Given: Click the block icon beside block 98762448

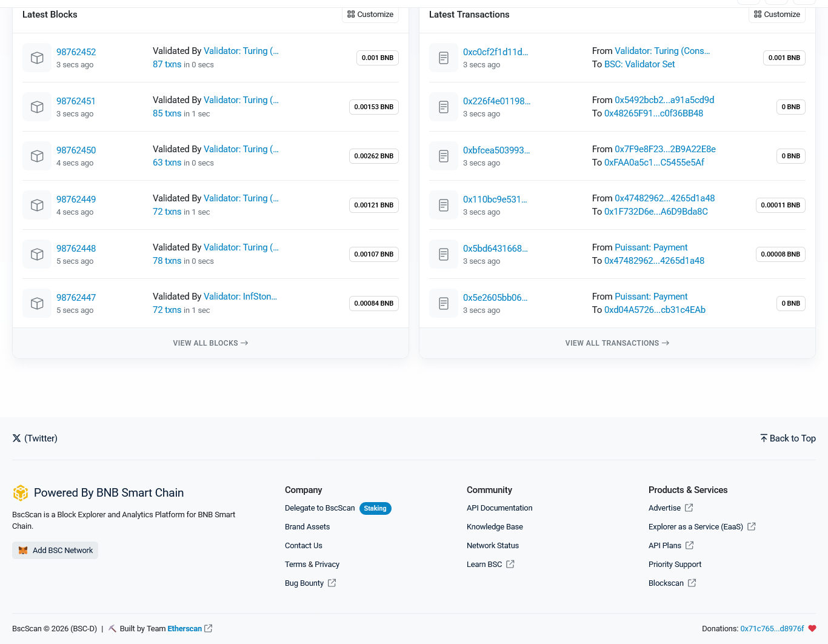Looking at the screenshot, I should click(x=37, y=254).
